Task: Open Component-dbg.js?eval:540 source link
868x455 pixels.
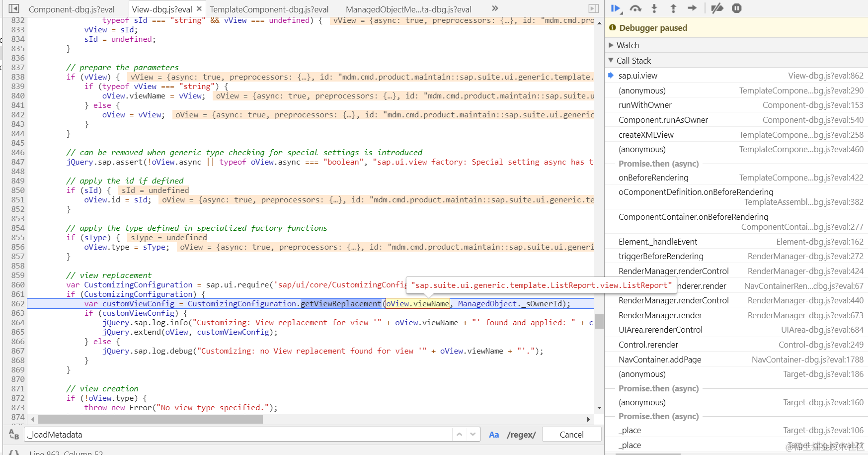Action: [x=813, y=120]
